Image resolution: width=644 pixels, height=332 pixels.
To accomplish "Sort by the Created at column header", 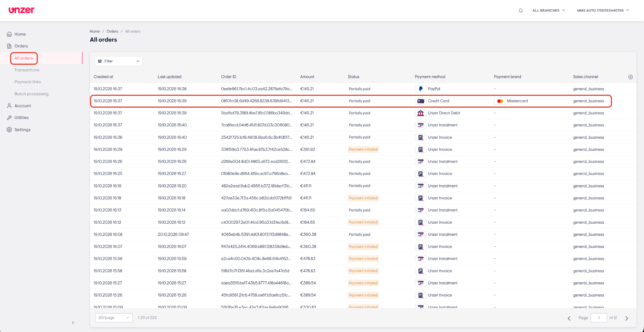I will point(103,77).
